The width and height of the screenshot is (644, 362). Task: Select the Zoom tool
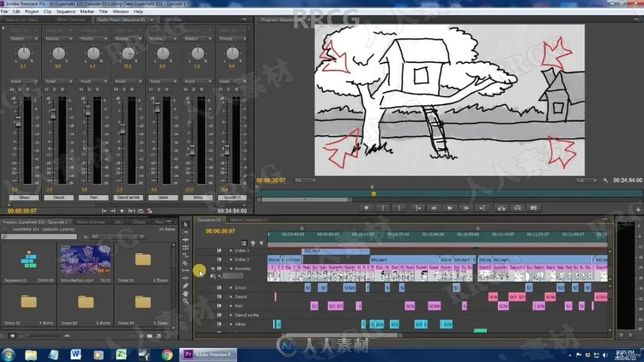pyautogui.click(x=186, y=301)
